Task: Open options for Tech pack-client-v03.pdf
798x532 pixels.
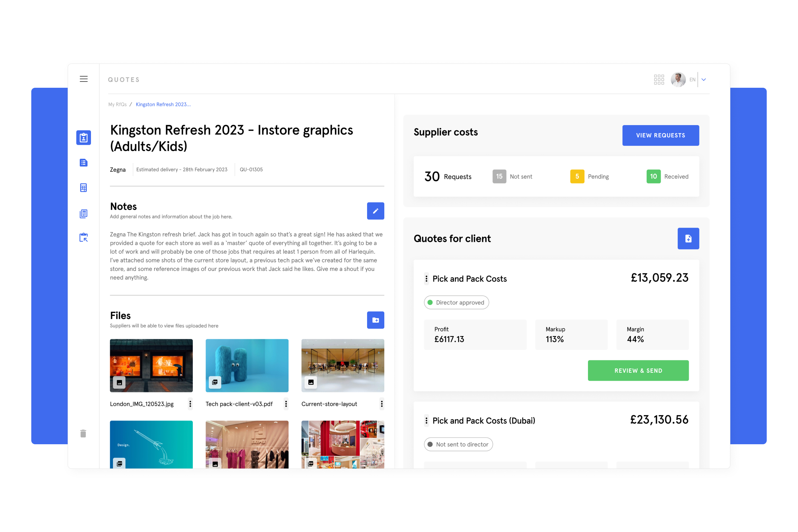Action: pyautogui.click(x=286, y=404)
